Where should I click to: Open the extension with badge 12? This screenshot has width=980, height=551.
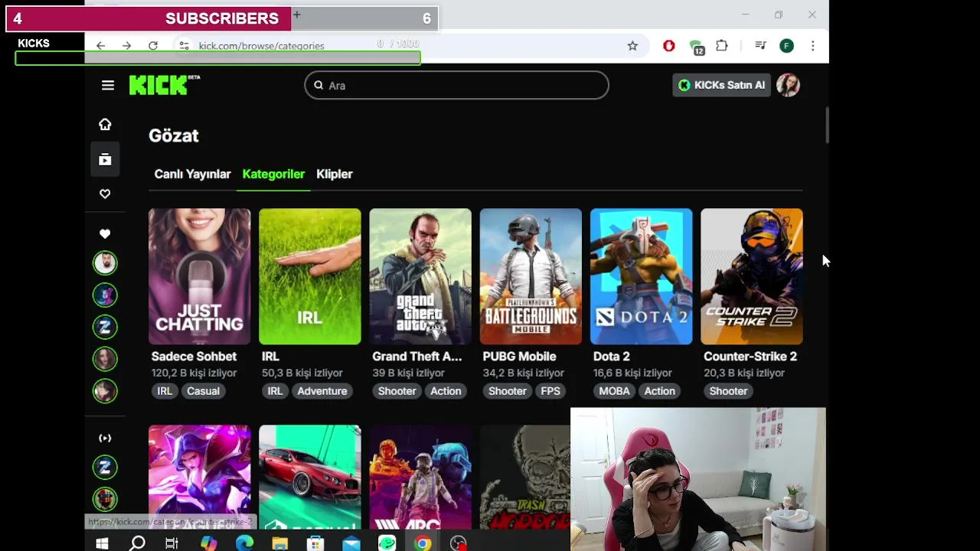[696, 47]
